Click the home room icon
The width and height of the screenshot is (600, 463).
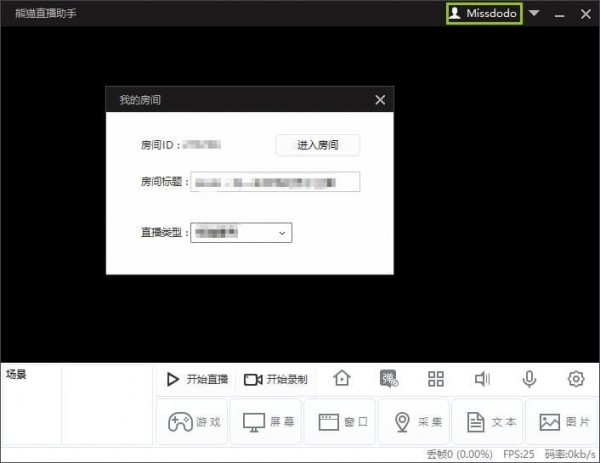point(342,379)
